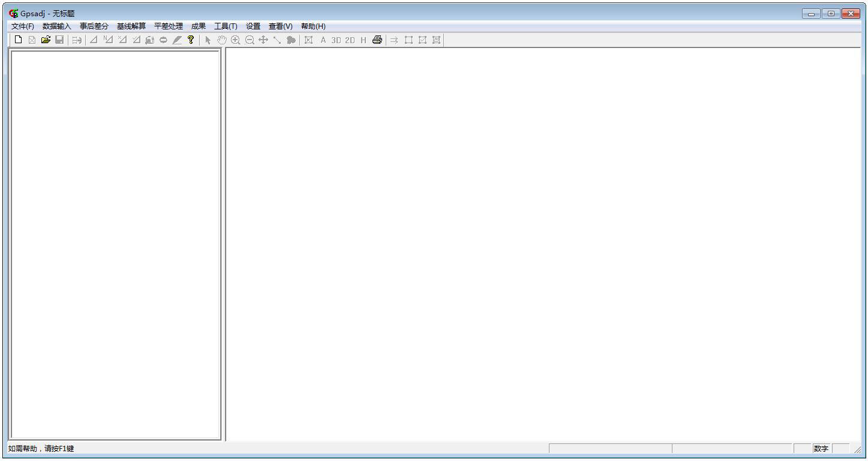Minimize the Gpsadj window

[x=812, y=13]
